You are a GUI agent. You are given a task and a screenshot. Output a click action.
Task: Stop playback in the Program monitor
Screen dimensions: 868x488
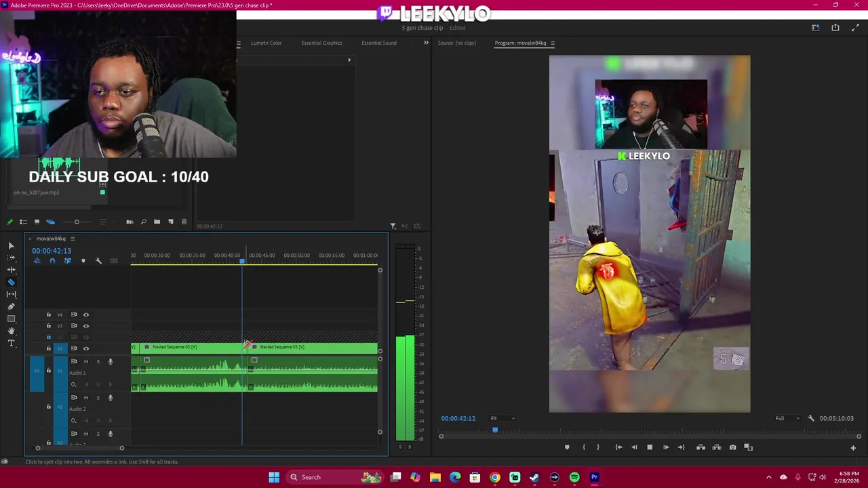pos(650,447)
